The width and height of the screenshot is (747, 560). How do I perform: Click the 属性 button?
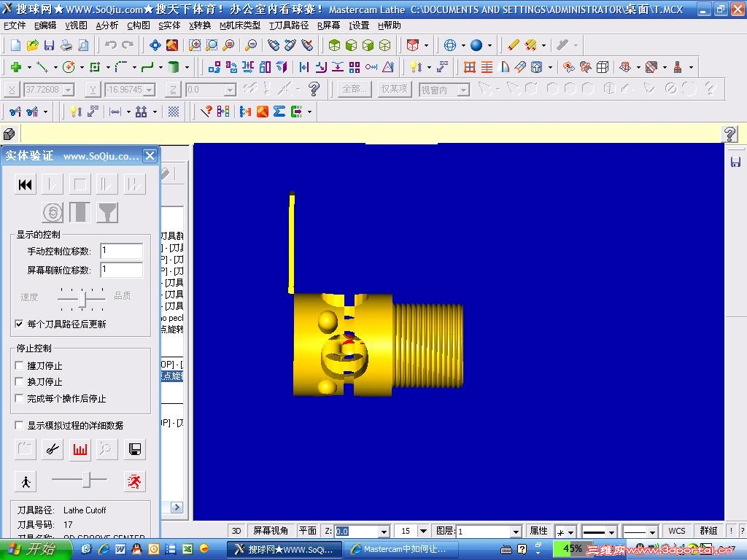(539, 531)
